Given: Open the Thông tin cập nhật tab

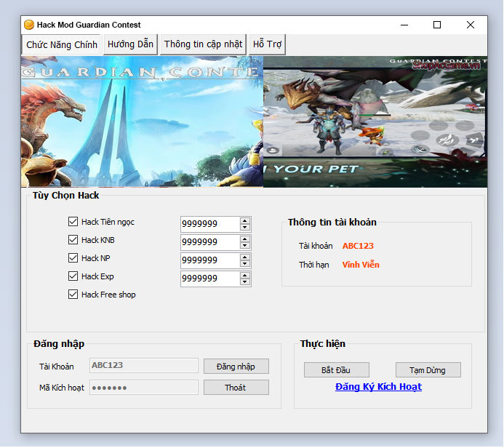Looking at the screenshot, I should (x=203, y=44).
